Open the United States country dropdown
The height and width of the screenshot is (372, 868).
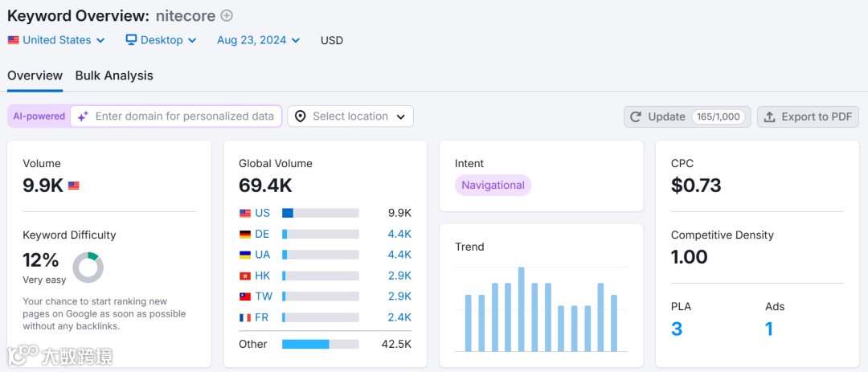click(56, 39)
